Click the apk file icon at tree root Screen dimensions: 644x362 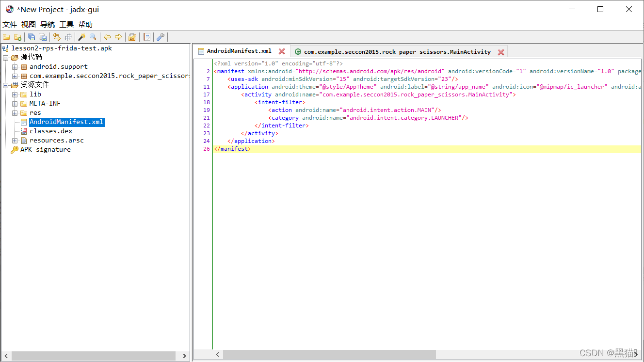tap(6, 48)
